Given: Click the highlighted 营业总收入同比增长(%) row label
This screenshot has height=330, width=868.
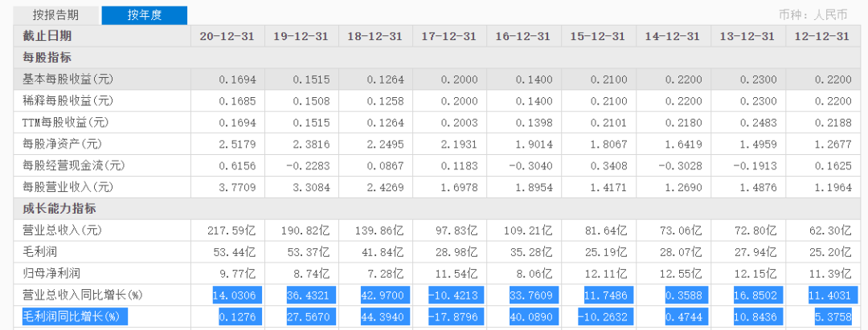Looking at the screenshot, I should 79,295.
